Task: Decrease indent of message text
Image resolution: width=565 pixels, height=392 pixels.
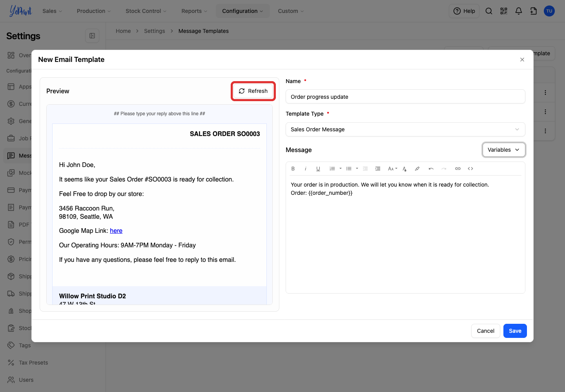Action: click(365, 169)
